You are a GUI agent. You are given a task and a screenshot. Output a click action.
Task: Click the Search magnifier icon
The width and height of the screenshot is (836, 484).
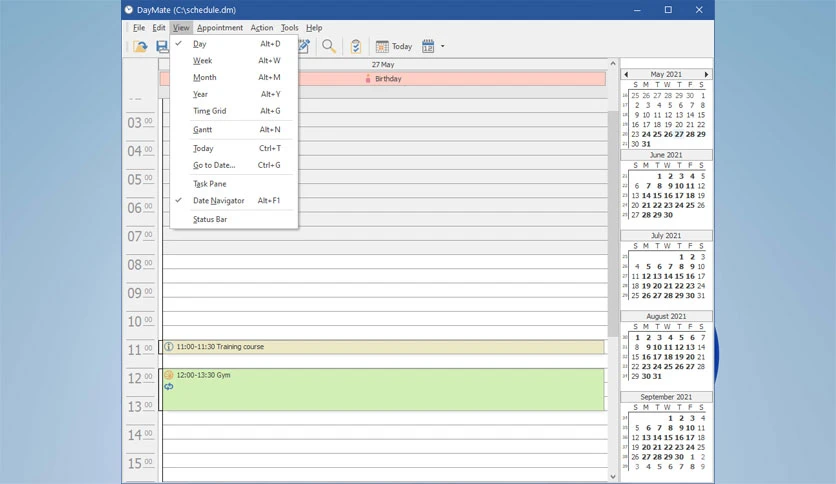[328, 46]
